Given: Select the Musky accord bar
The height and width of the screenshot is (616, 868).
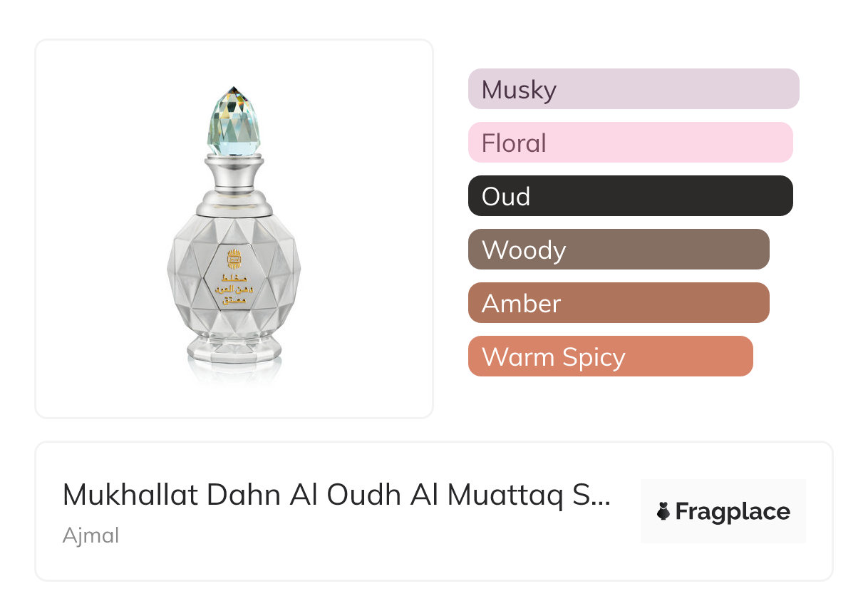Looking at the screenshot, I should pyautogui.click(x=633, y=89).
